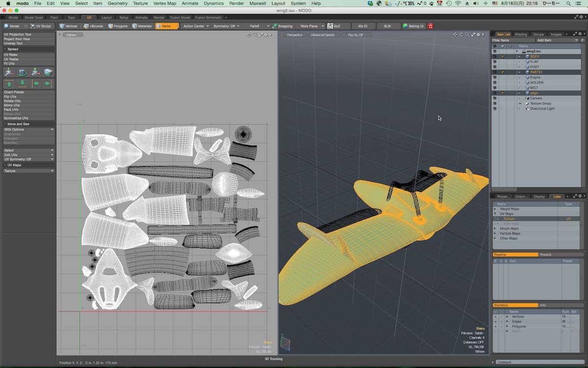Screen dimensions: 588x368
Task: Toggle visibility of the Engine mesh item
Action: (x=494, y=78)
